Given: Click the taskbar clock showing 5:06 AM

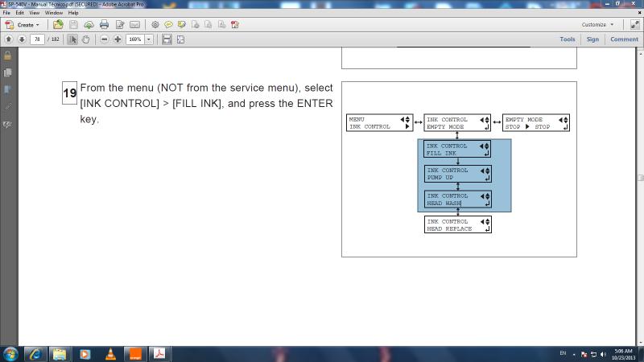Looking at the screenshot, I should pos(622,354).
